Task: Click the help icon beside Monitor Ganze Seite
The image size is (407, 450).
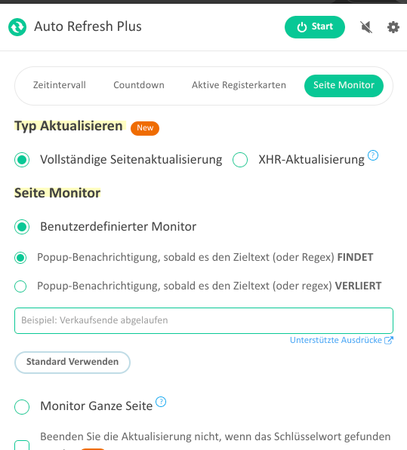Action: 161,402
